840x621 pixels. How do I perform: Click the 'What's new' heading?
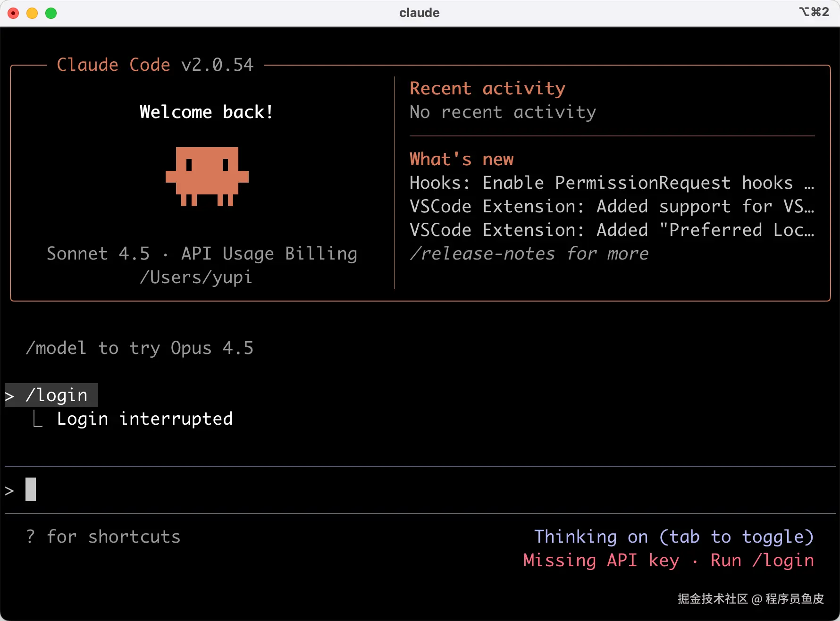coord(462,159)
